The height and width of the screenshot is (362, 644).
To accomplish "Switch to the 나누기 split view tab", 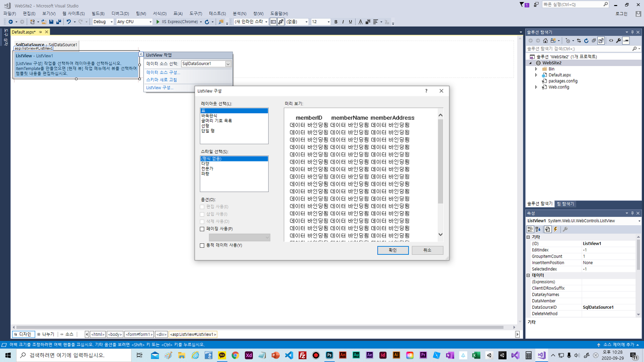I will point(46,334).
